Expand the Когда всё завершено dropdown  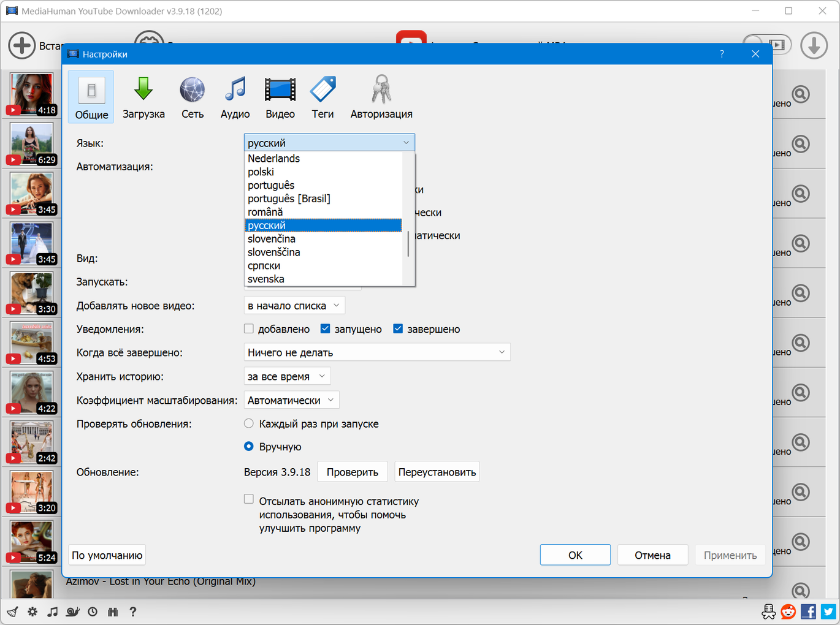tap(377, 352)
